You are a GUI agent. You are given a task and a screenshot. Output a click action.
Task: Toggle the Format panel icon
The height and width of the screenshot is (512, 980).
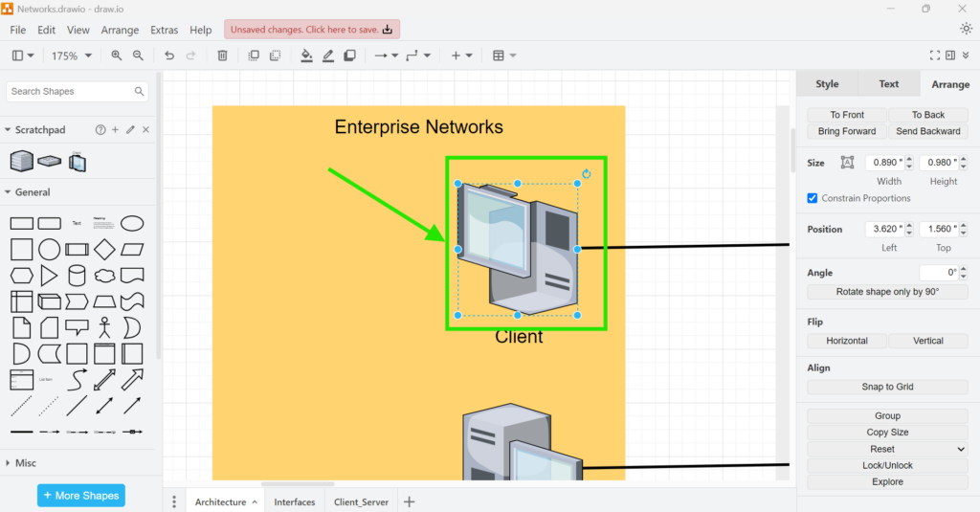coord(950,56)
